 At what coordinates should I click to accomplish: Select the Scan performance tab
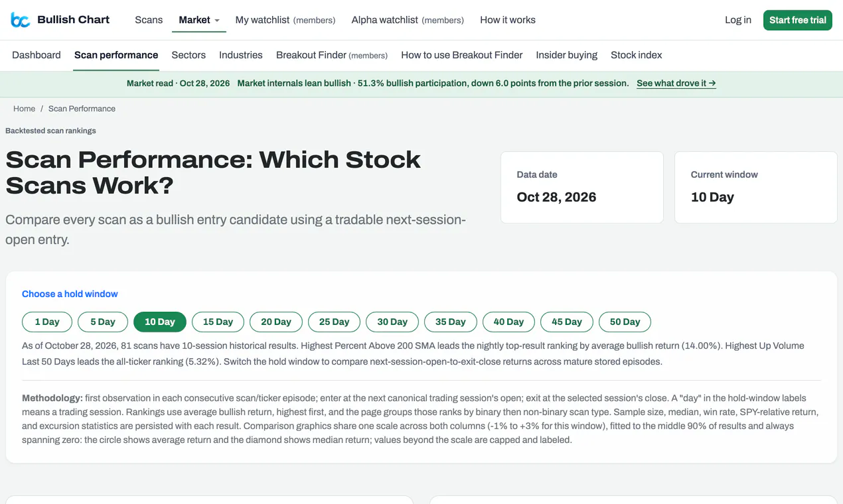[116, 55]
